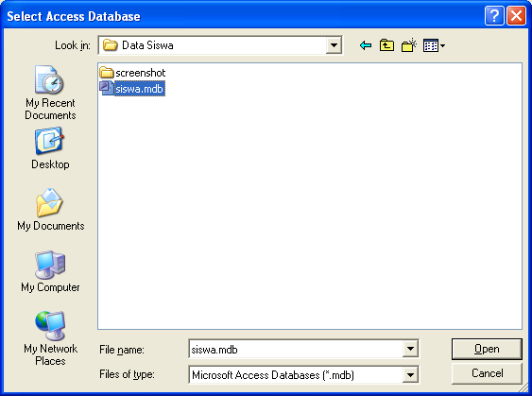Open My Computer in places bar
The height and width of the screenshot is (396, 532).
(50, 271)
